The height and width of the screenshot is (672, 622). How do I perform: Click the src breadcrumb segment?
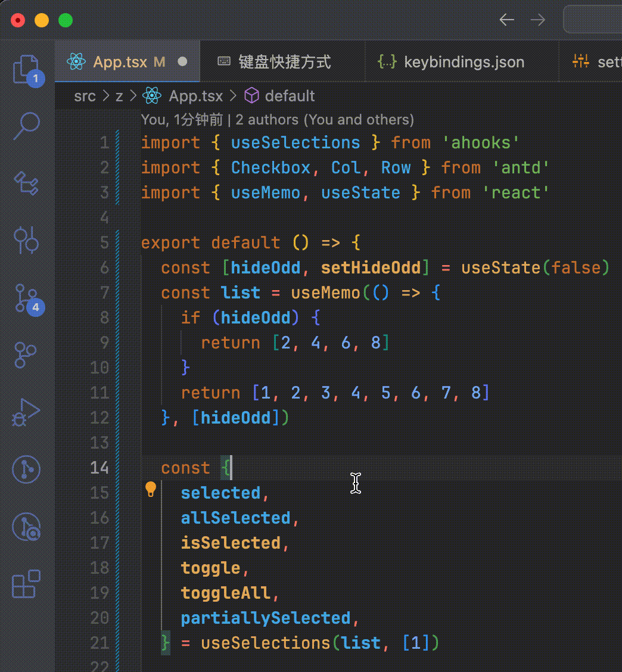pos(85,96)
